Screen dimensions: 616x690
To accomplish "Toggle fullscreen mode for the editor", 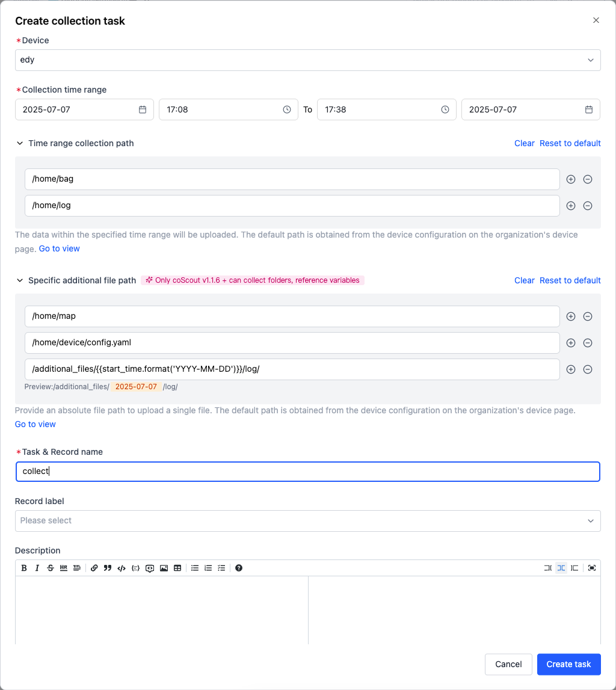I will point(592,568).
